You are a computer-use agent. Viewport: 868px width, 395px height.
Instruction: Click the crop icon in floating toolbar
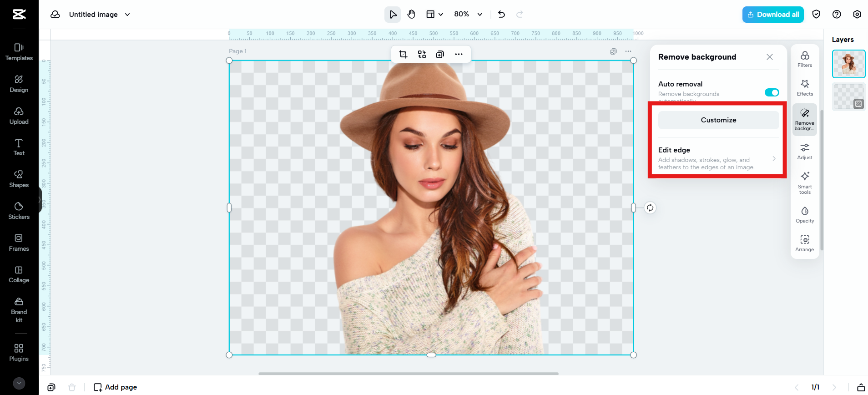(x=403, y=55)
